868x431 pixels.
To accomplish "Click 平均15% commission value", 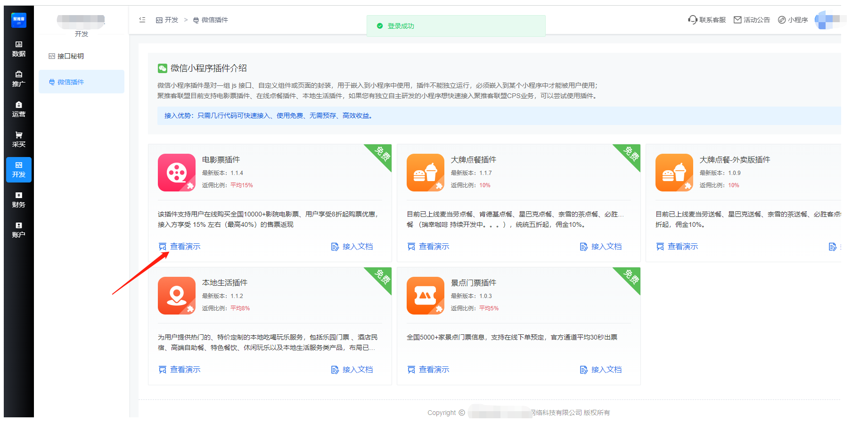I will click(242, 185).
